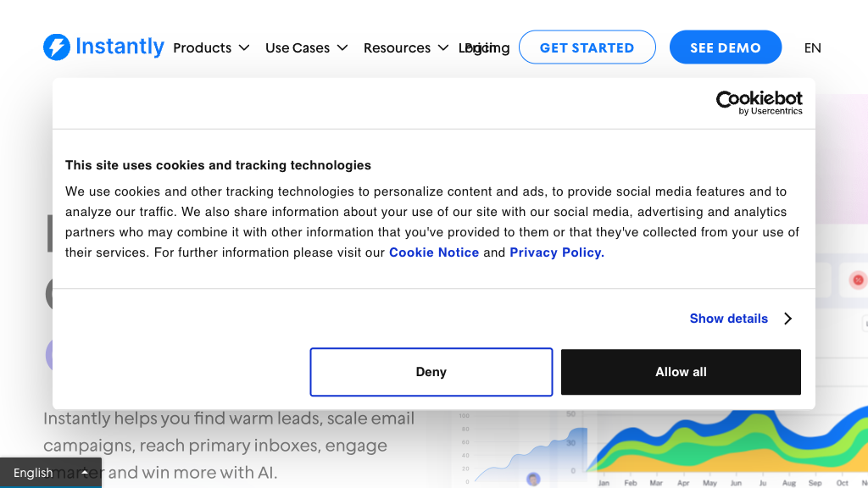The image size is (868, 488).
Task: Accept cookies with Allow all
Action: (x=681, y=372)
